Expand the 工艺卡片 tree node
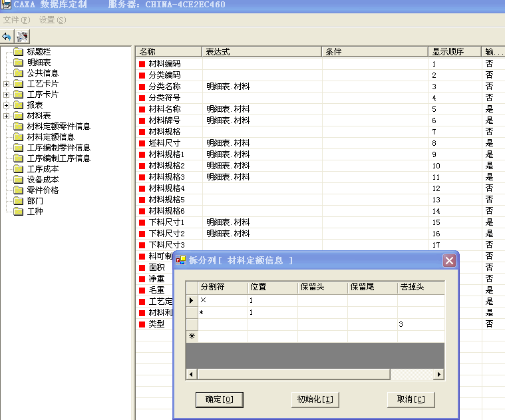The image size is (505, 420). click(x=7, y=84)
